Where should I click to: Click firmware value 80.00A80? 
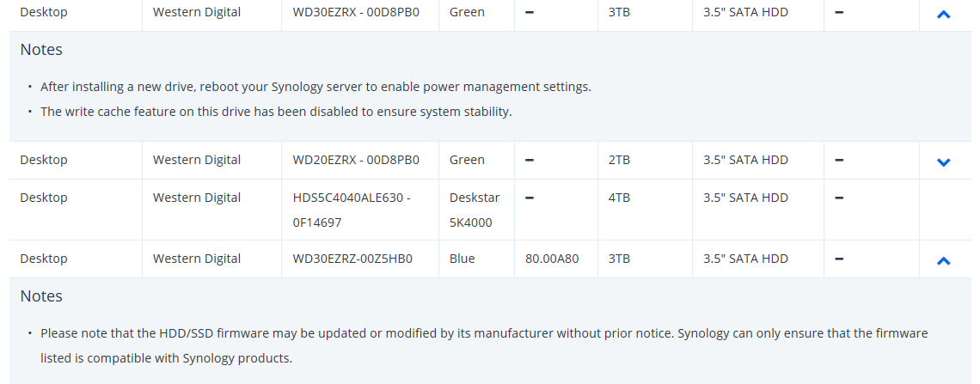click(552, 259)
